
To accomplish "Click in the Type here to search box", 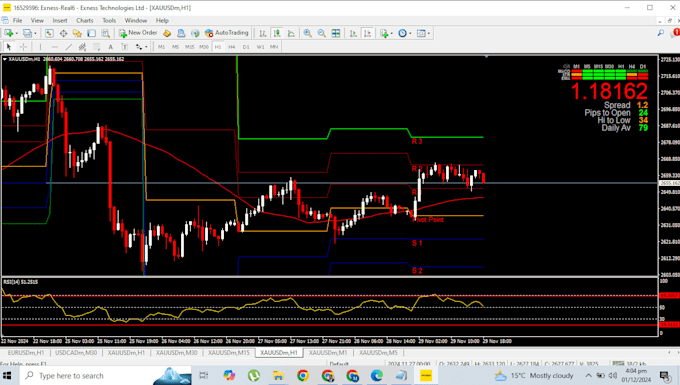I will [106, 375].
